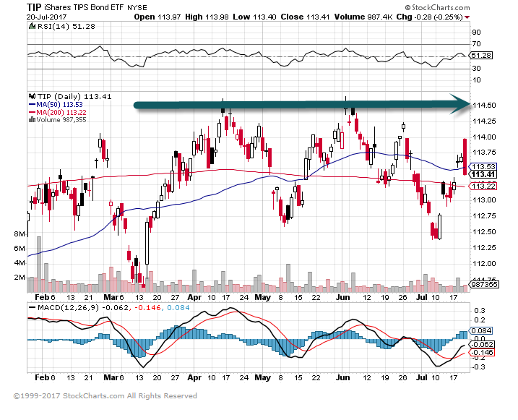Click the 30 oversold level on the RSI axis
Viewport: 518px width, 420px height.
click(476, 68)
